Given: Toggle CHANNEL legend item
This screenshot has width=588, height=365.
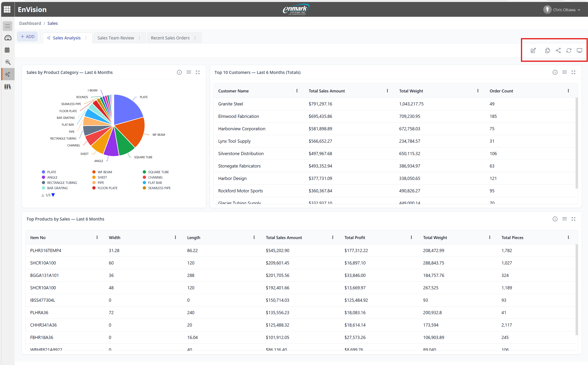Looking at the screenshot, I should (153, 177).
